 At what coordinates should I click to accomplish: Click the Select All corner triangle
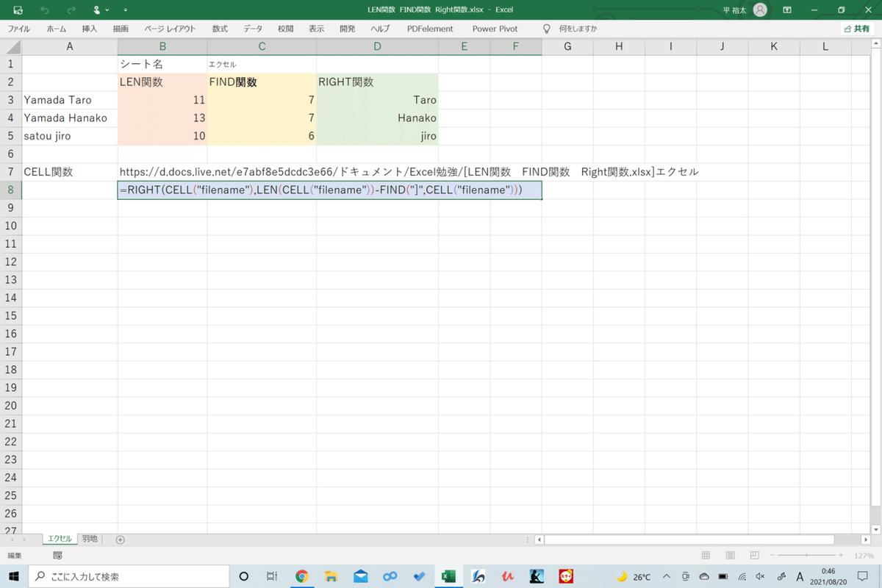(x=11, y=47)
